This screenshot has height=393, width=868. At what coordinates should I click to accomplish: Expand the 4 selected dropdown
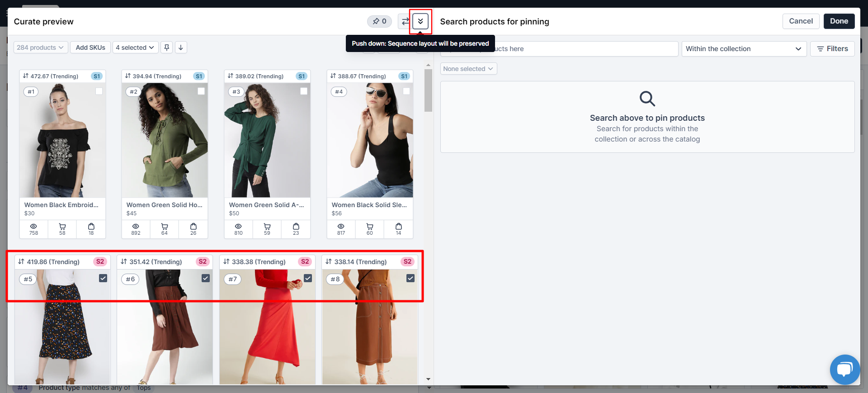[x=135, y=47]
